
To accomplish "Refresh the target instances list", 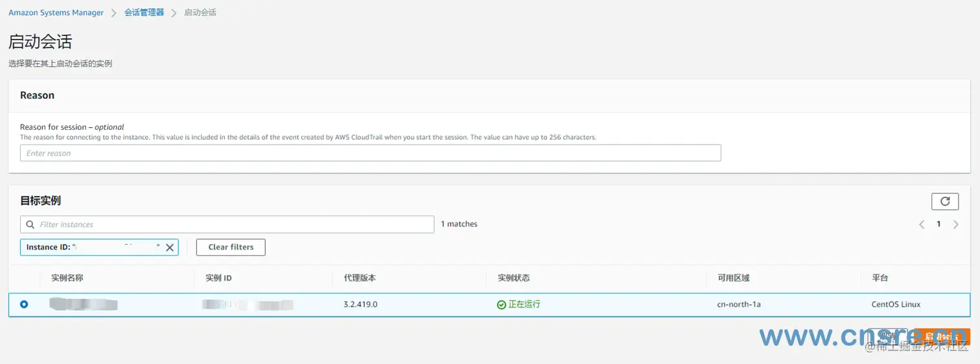I will [x=944, y=201].
